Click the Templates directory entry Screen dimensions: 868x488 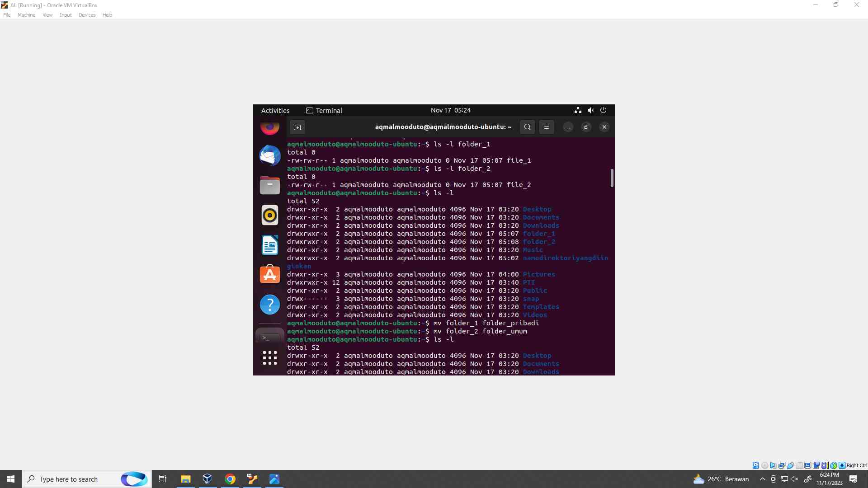[x=541, y=307]
